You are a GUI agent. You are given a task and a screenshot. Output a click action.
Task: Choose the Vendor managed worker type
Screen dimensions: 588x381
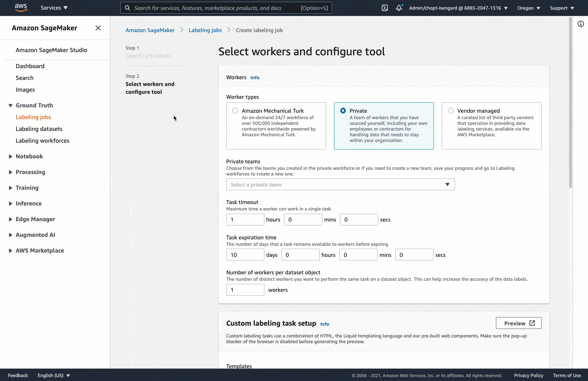tap(451, 111)
